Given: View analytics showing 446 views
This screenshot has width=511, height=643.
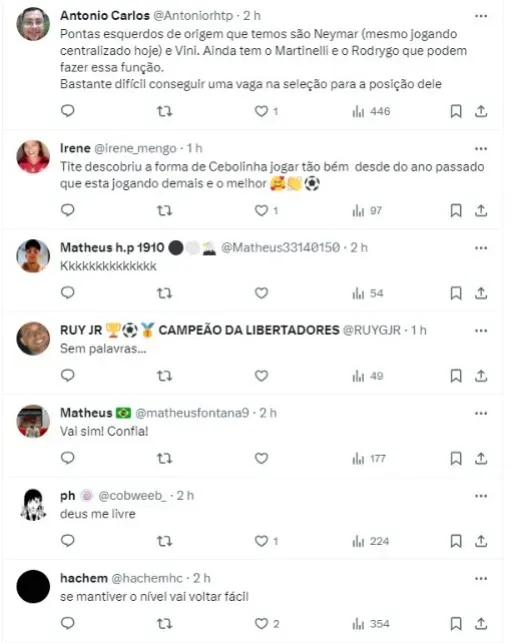Looking at the screenshot, I should point(371,111).
